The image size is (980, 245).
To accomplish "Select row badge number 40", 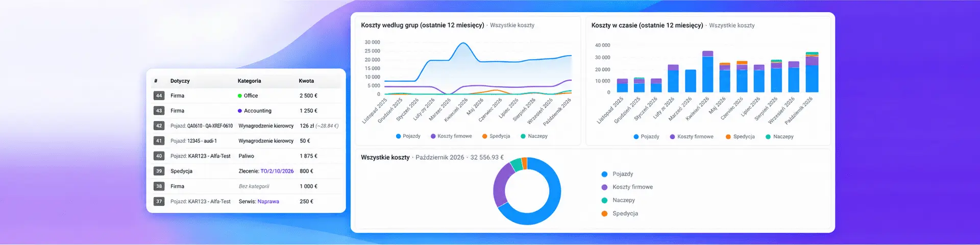I will [x=159, y=156].
